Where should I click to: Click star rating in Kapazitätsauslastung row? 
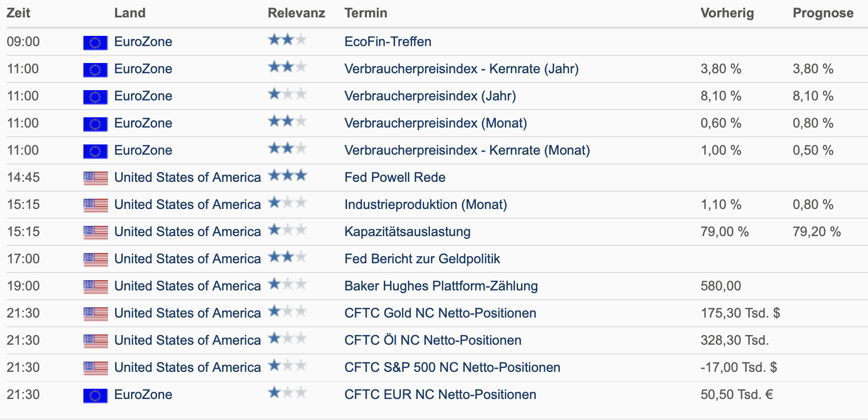click(287, 230)
